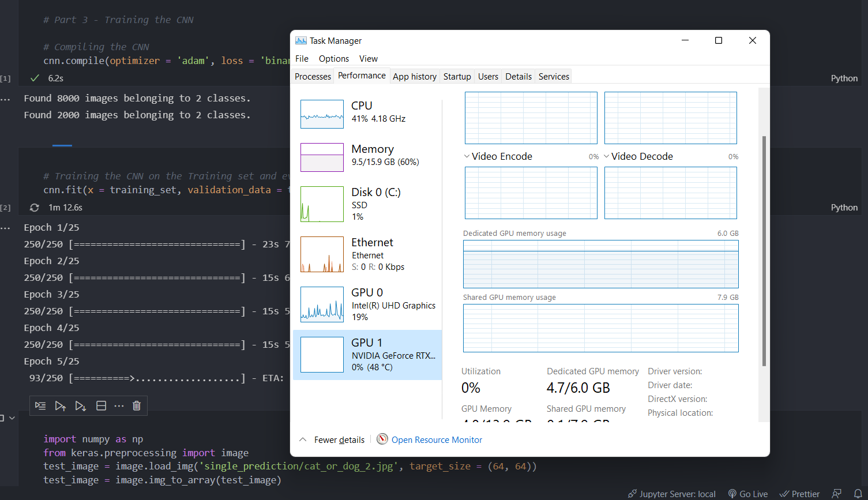
Task: Open more cell actions via the ellipsis icon
Action: (119, 405)
